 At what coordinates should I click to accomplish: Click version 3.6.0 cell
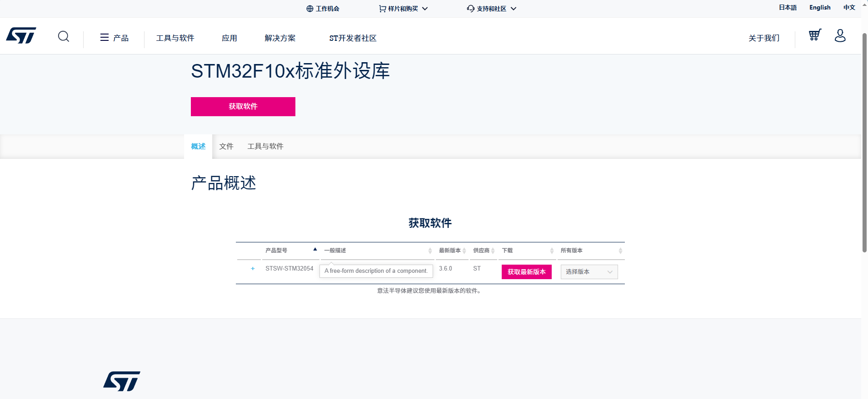445,269
